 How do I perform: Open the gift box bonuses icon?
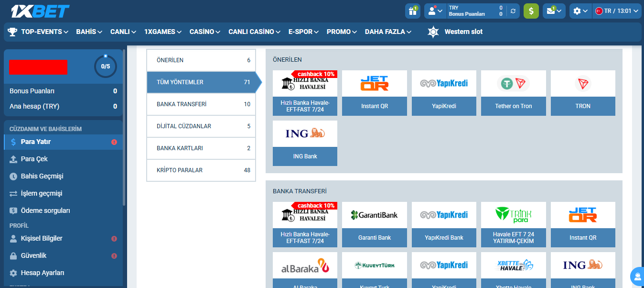point(412,11)
